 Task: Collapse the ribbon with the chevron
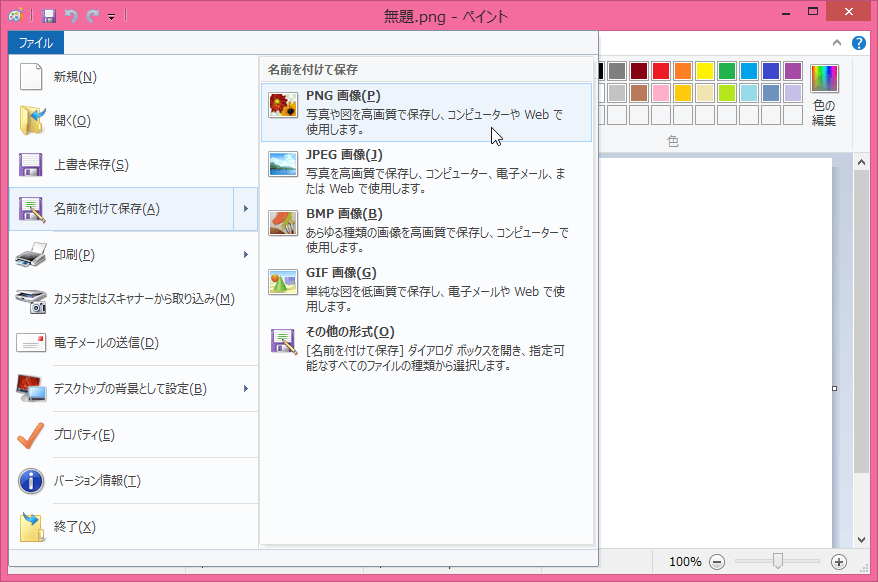pos(837,43)
